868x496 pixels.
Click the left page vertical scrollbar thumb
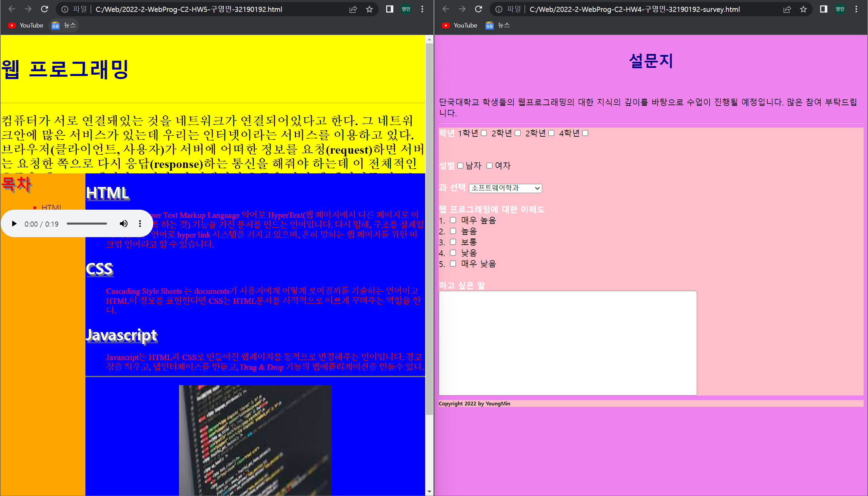click(x=429, y=229)
